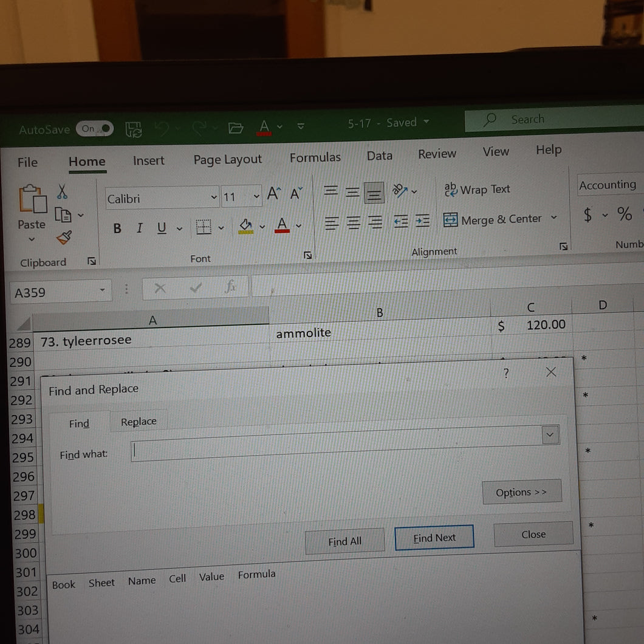Image resolution: width=644 pixels, height=644 pixels.
Task: Expand the Paste options arrow
Action: 32,239
